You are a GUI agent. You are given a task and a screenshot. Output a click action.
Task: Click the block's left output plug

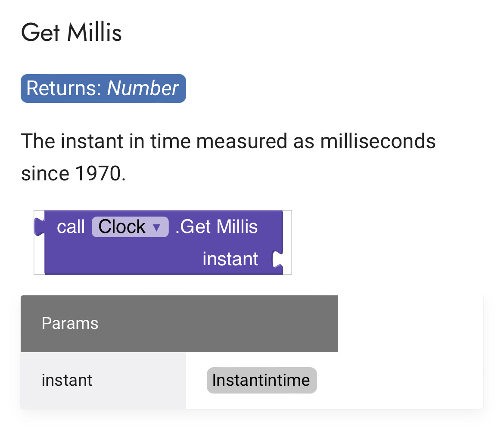(39, 227)
